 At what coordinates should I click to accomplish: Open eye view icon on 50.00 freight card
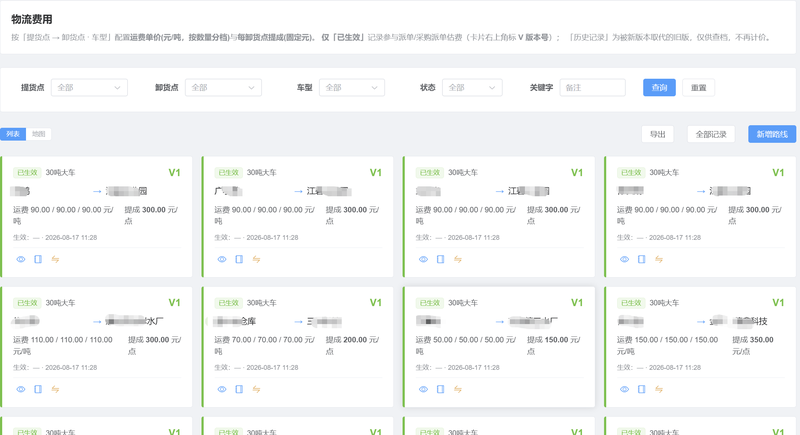point(423,389)
